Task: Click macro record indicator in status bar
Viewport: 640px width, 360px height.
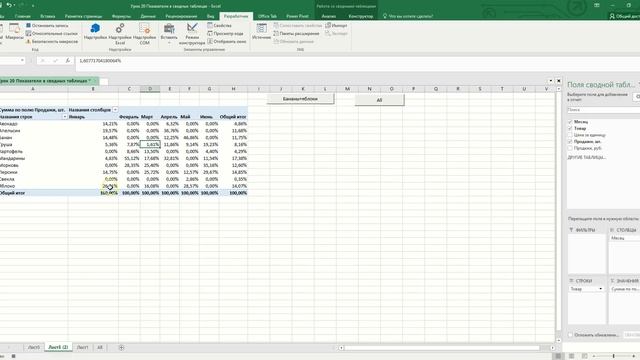Action: pos(13,356)
